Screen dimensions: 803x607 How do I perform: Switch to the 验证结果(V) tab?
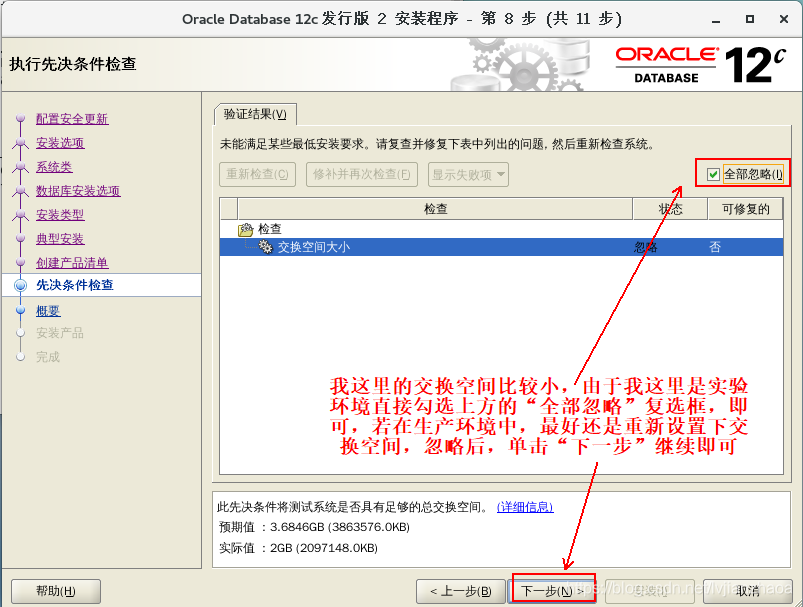255,114
